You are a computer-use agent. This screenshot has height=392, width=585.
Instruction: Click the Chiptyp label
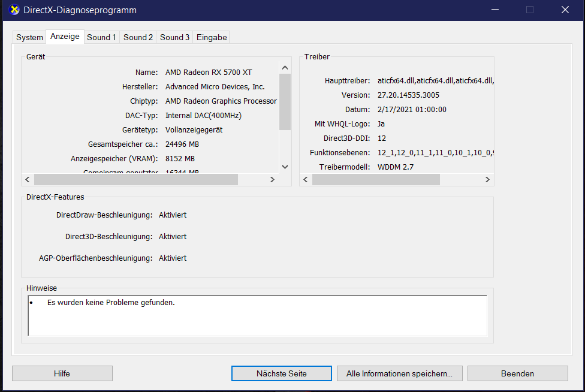point(144,101)
